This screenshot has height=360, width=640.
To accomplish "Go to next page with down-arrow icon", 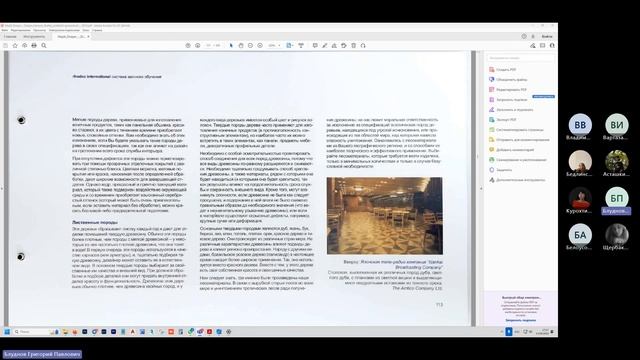I will coord(198,46).
